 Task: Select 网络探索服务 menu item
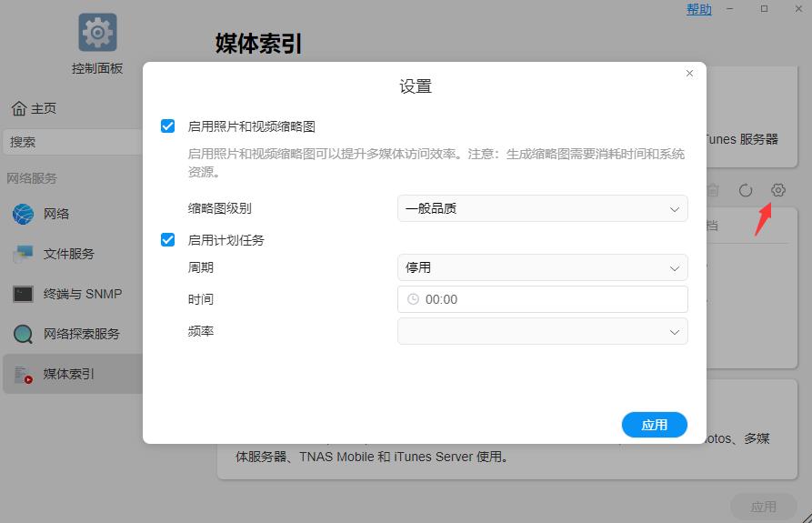[81, 334]
